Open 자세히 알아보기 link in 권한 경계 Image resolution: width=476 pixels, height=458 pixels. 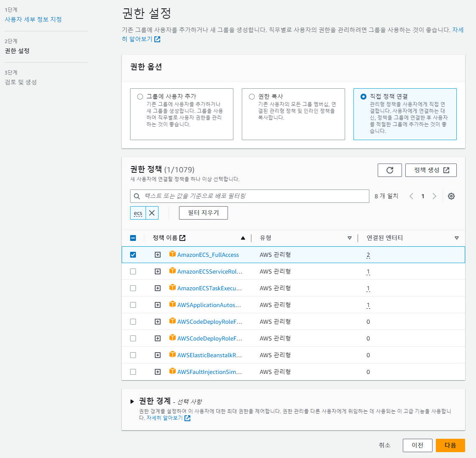pyautogui.click(x=164, y=418)
